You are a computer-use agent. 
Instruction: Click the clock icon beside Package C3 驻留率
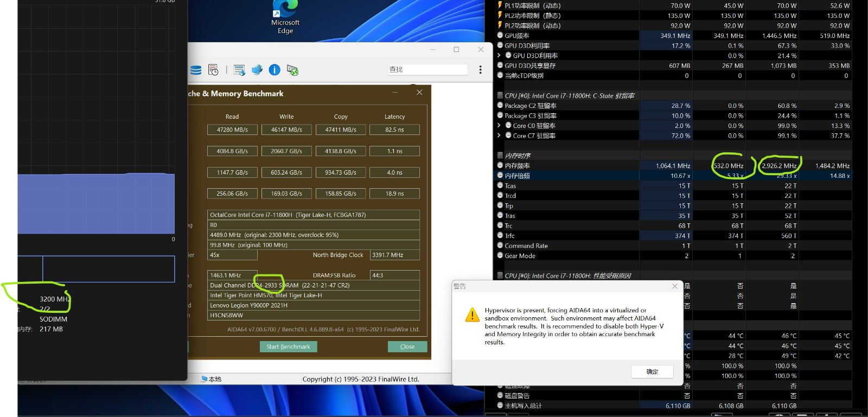click(x=500, y=116)
